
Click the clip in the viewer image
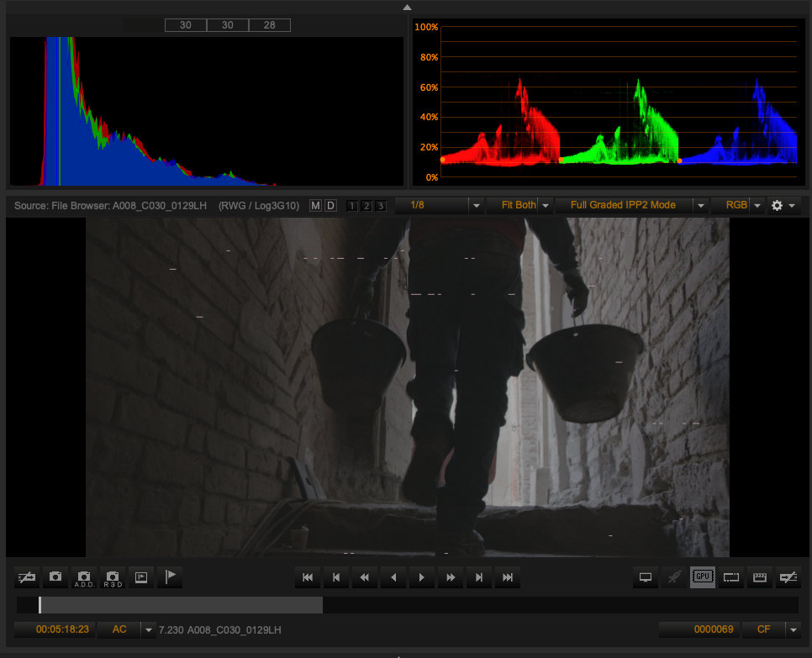(408, 387)
